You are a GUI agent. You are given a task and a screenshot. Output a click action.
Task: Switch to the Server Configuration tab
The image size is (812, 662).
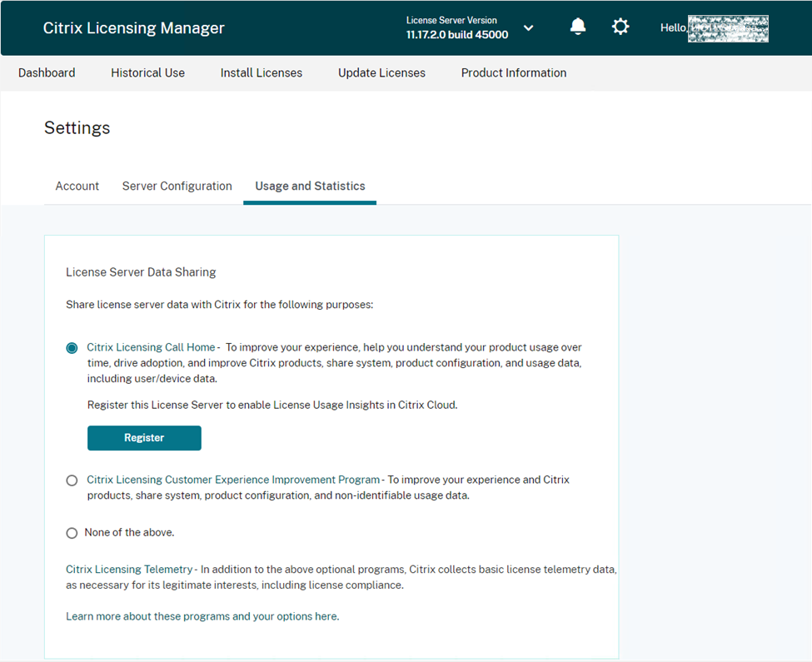177,186
